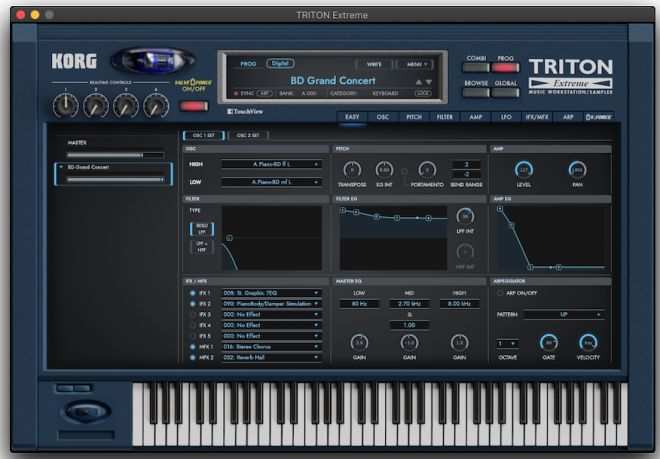This screenshot has height=459, width=660.
Task: Click the Portamento knob
Action: pos(427,170)
